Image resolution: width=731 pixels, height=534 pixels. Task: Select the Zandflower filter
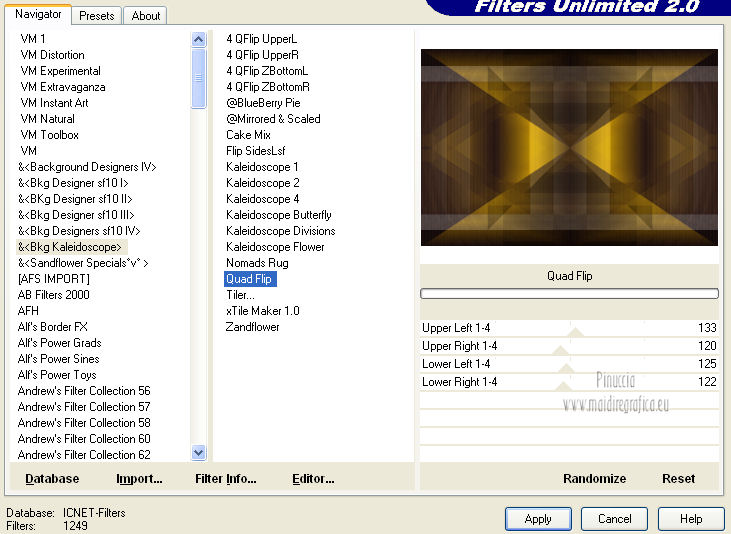[252, 327]
